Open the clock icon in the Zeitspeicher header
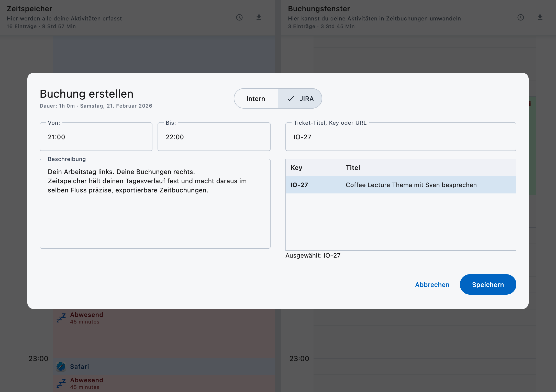This screenshot has height=392, width=556. [239, 18]
